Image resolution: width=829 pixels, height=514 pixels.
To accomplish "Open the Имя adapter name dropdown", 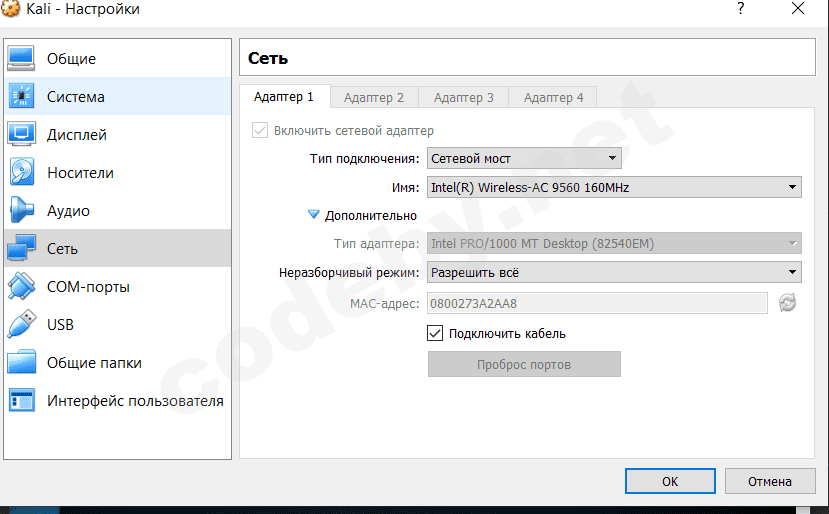I will click(x=614, y=187).
